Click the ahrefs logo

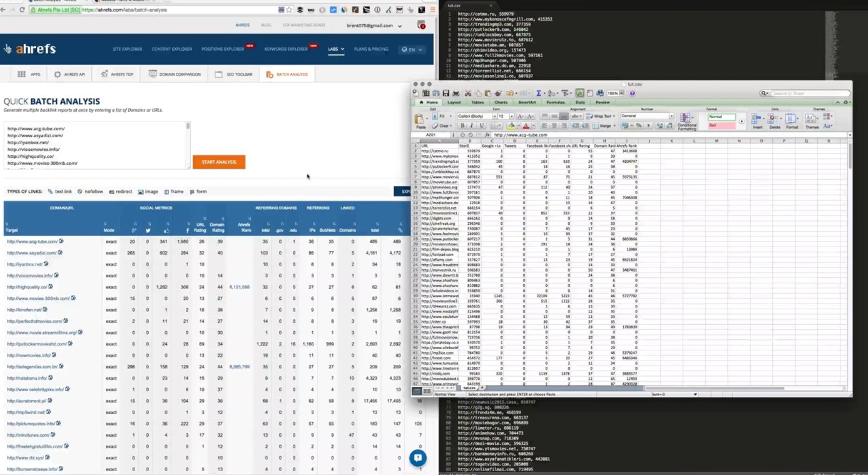coord(30,49)
